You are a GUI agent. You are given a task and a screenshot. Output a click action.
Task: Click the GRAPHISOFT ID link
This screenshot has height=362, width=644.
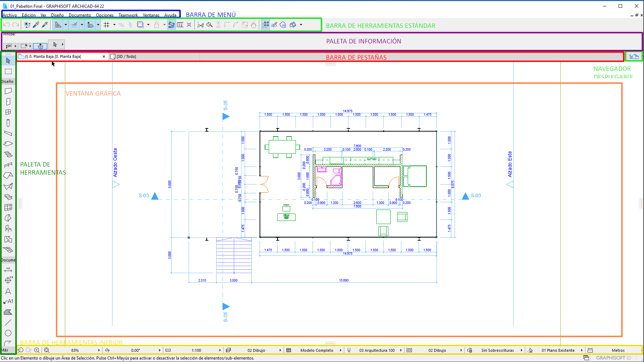[x=613, y=358]
